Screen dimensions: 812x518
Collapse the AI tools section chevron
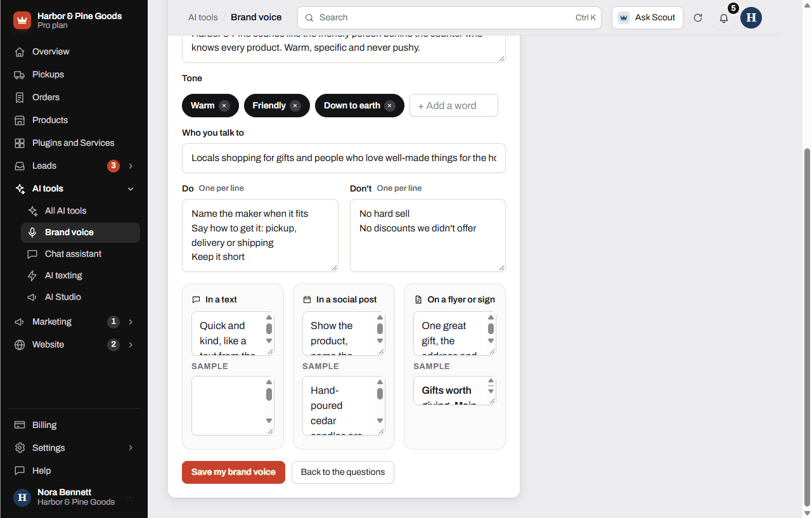coord(131,189)
